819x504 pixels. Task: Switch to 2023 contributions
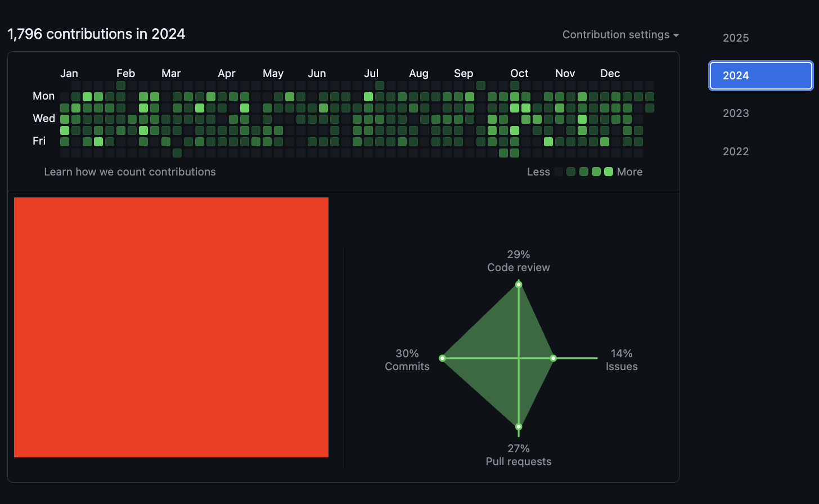click(736, 113)
